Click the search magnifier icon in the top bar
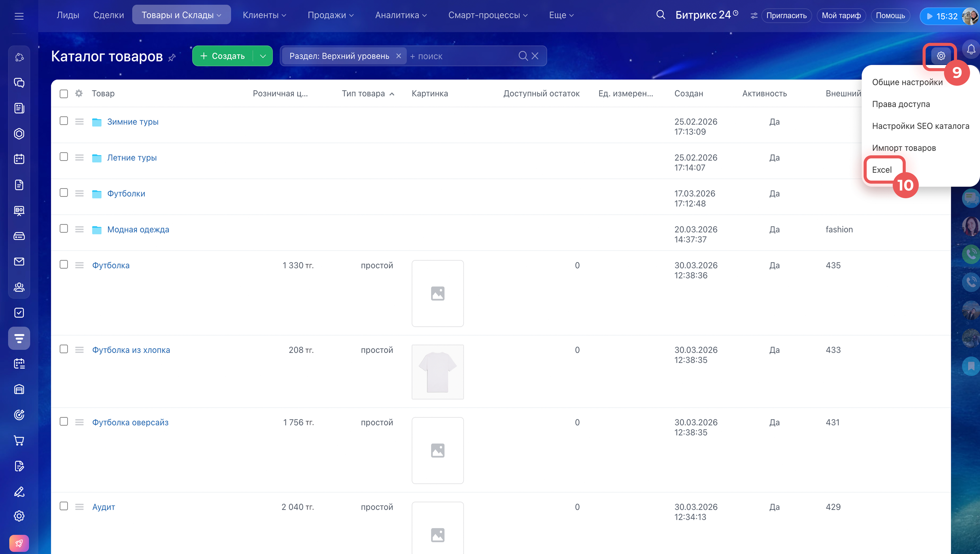Viewport: 980px width, 554px height. pyautogui.click(x=661, y=15)
